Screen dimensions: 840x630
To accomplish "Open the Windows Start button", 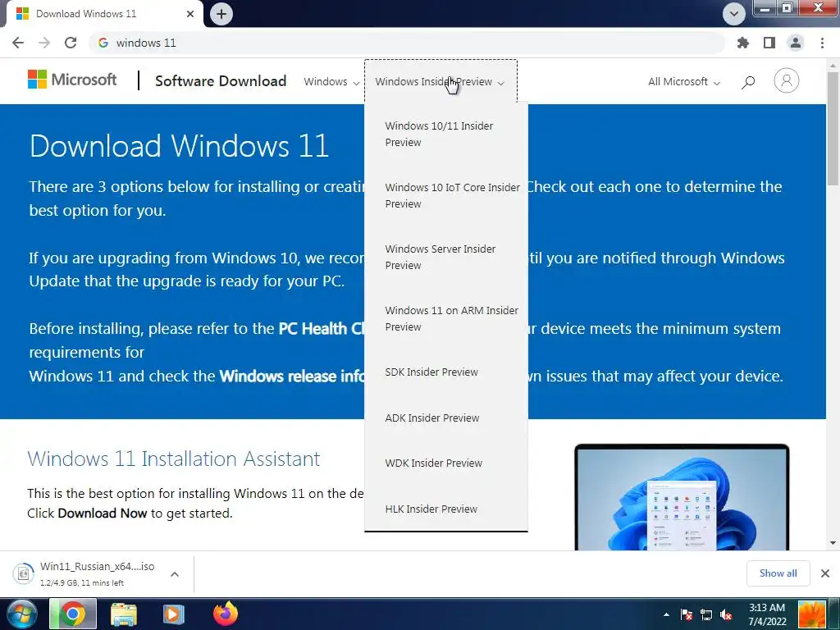I will click(x=22, y=614).
